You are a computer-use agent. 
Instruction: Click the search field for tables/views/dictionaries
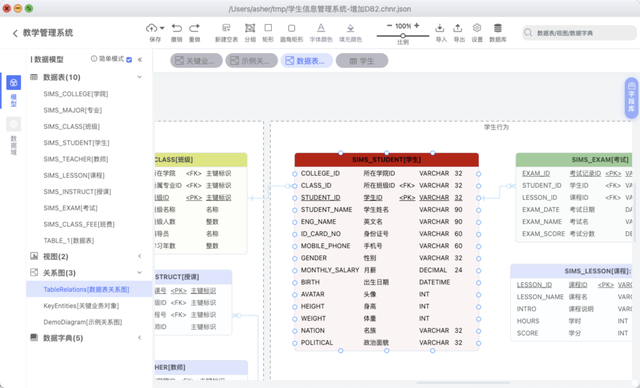[x=579, y=33]
